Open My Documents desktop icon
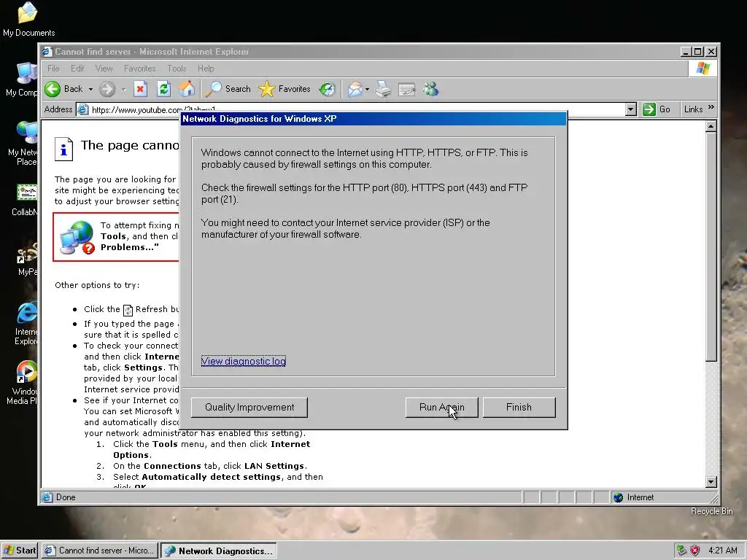Viewport: 747px width, 560px height. [x=28, y=13]
